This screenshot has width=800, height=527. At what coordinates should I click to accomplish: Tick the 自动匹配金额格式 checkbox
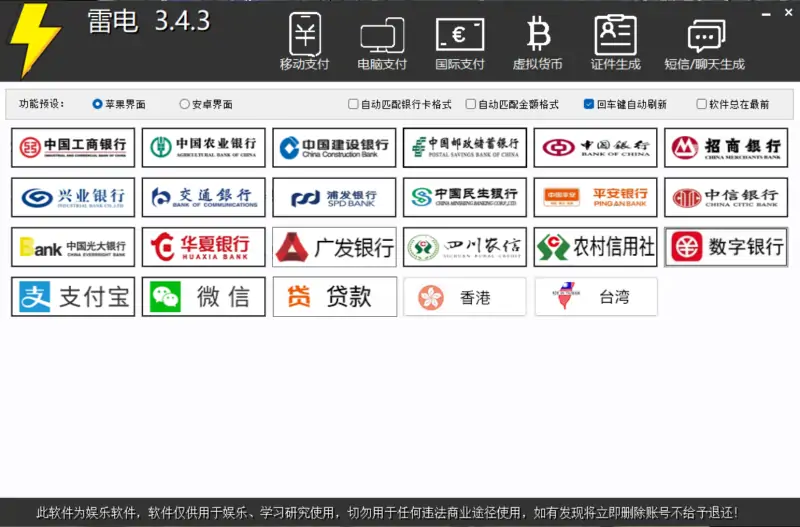tap(471, 104)
